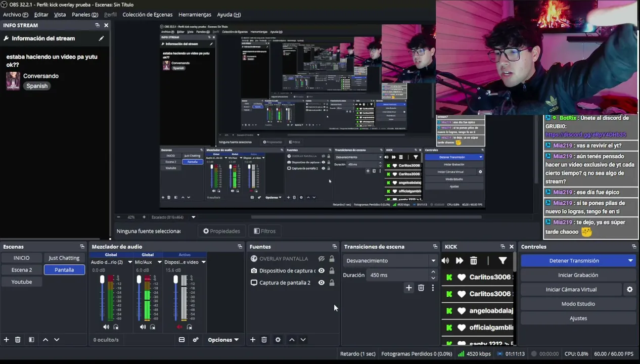Image resolution: width=640 pixels, height=364 pixels.
Task: Open the Editar menu
Action: (x=41, y=15)
